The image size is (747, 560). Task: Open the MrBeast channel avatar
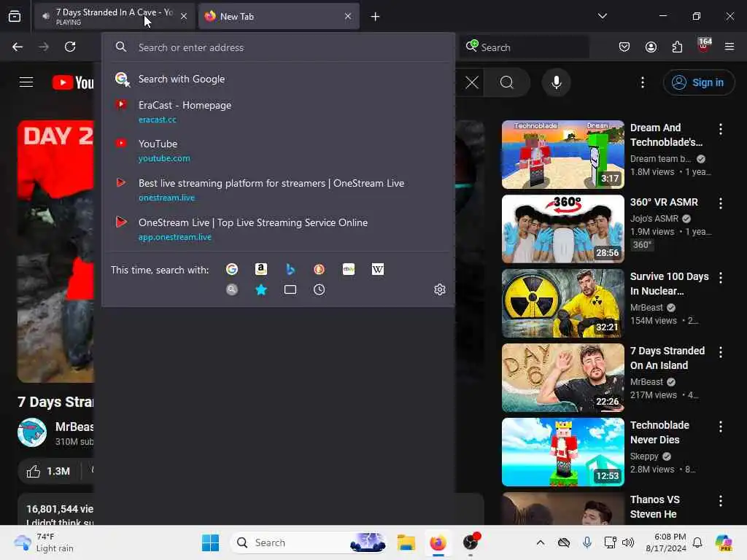tap(32, 432)
